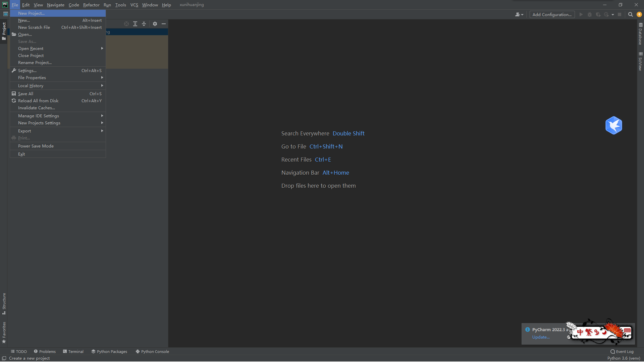
Task: Click Run with Coverage icon
Action: pos(598,14)
